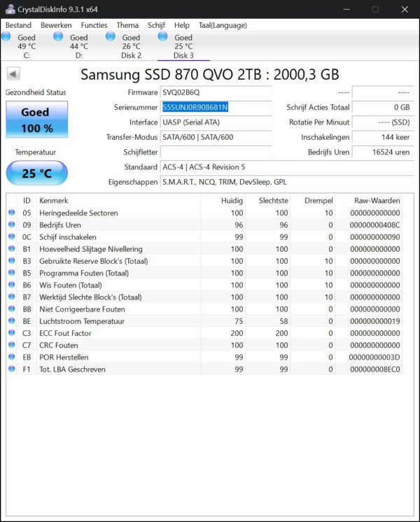Open the Bestand menu
Screen dimensions: 420x522
18,25
